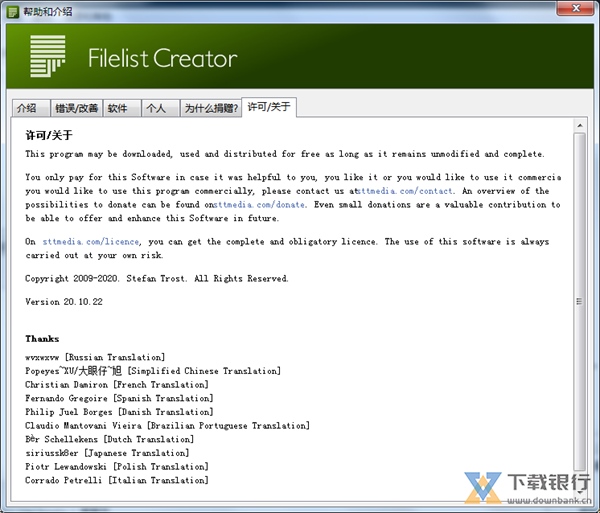Screen dimensions: 600x513
Task: Open the sttmedia.com/contact link
Action: click(x=405, y=191)
